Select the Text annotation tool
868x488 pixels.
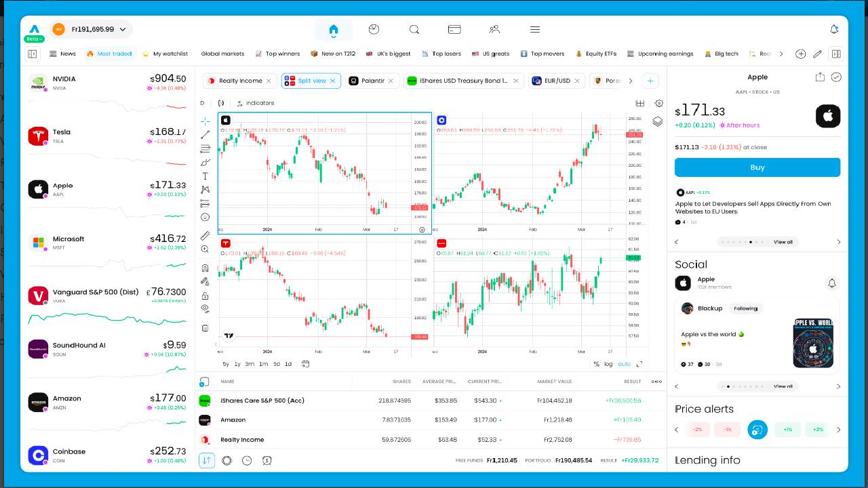click(205, 176)
